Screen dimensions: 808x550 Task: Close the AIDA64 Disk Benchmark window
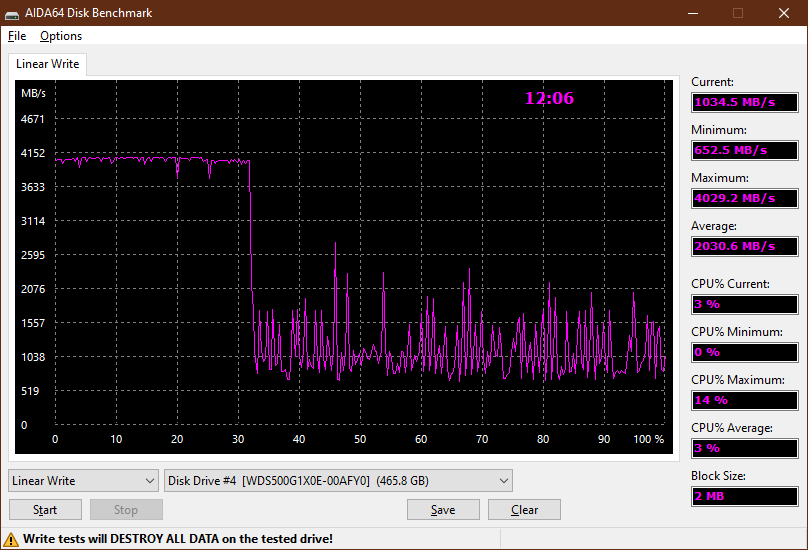click(x=784, y=13)
